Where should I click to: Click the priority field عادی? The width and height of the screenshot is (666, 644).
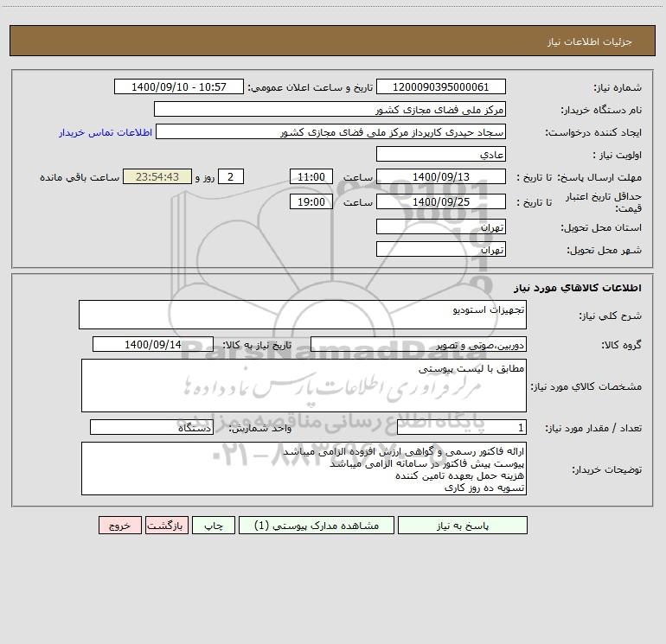tap(441, 154)
